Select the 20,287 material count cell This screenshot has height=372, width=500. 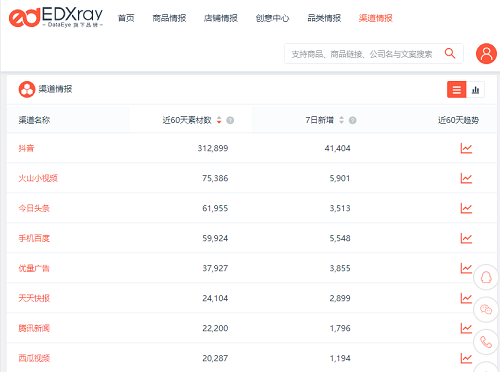[x=215, y=358]
